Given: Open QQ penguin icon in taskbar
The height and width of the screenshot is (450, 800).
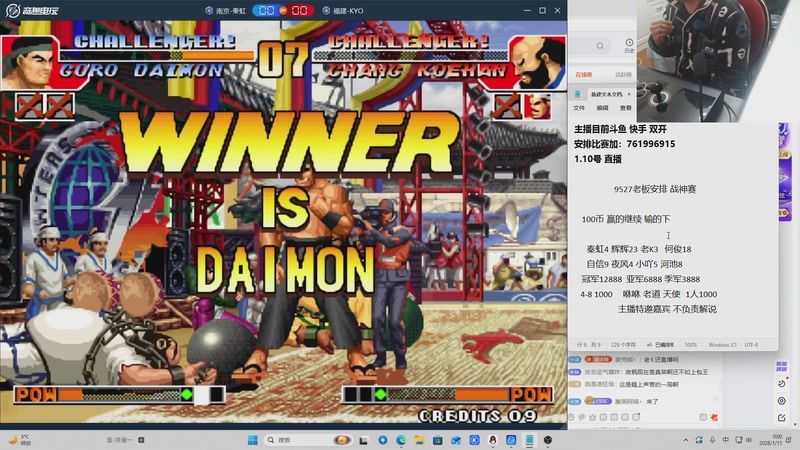Looking at the screenshot, I should pyautogui.click(x=493, y=440).
